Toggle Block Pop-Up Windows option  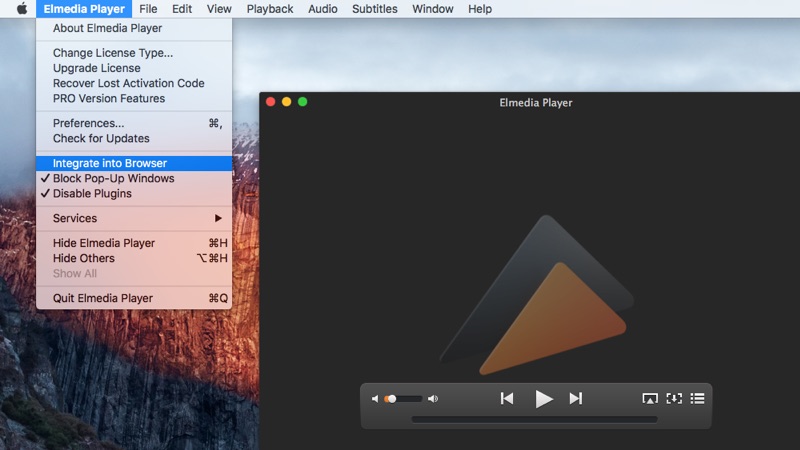point(134,179)
